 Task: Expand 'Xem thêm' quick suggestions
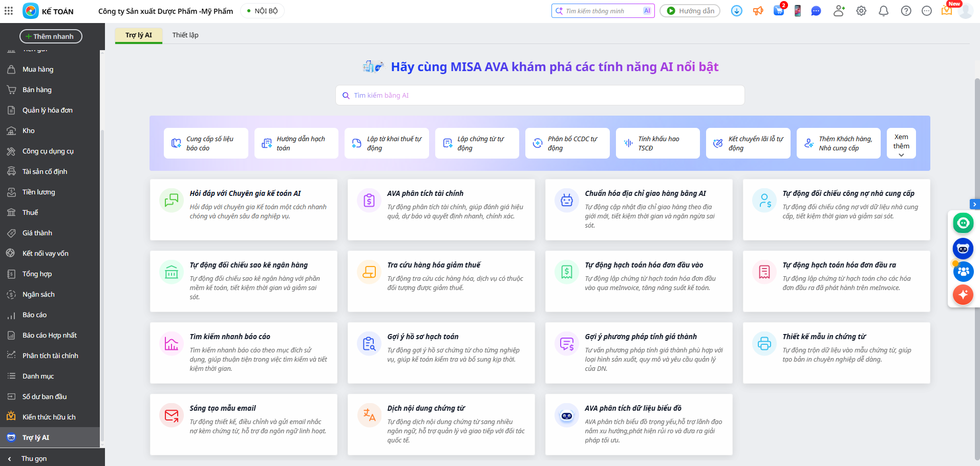pos(901,144)
